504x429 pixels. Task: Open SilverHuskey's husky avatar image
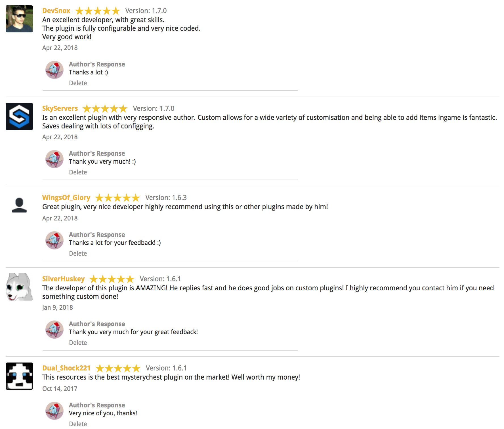[19, 287]
